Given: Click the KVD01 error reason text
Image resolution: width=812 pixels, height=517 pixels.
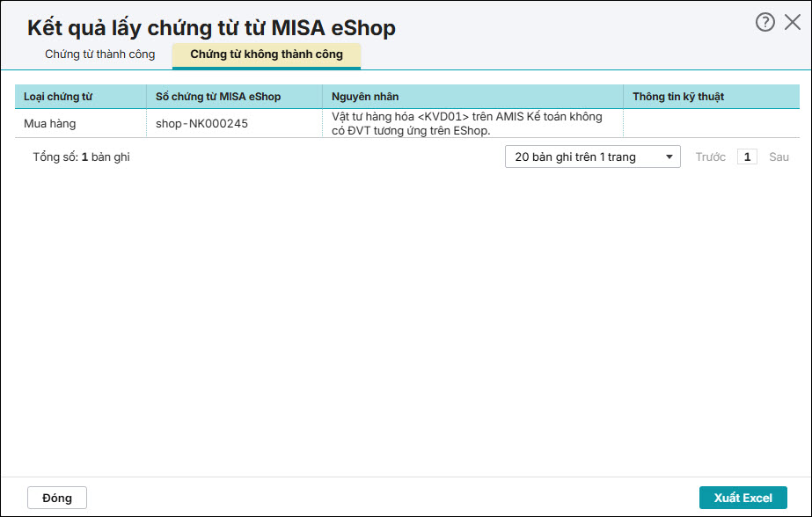Looking at the screenshot, I should point(466,123).
